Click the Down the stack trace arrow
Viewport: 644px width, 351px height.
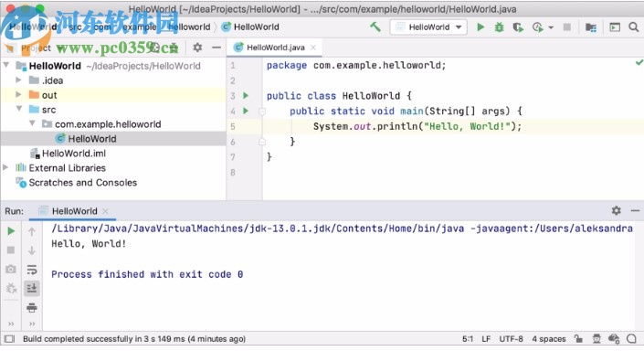(x=32, y=250)
